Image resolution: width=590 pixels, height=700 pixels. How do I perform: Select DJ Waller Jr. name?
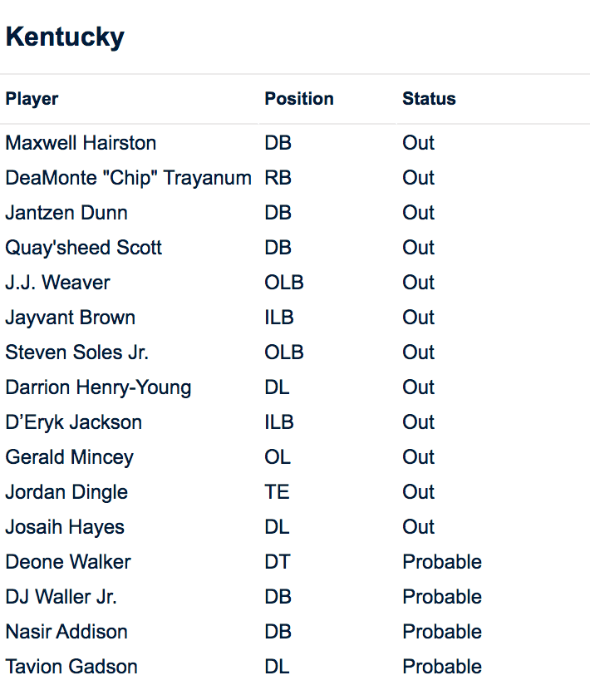coord(61,597)
